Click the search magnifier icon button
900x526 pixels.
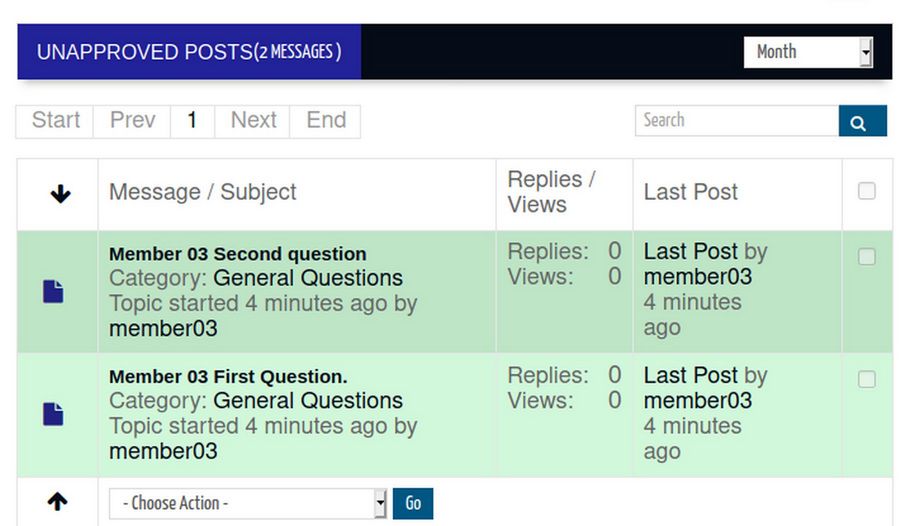click(x=862, y=121)
